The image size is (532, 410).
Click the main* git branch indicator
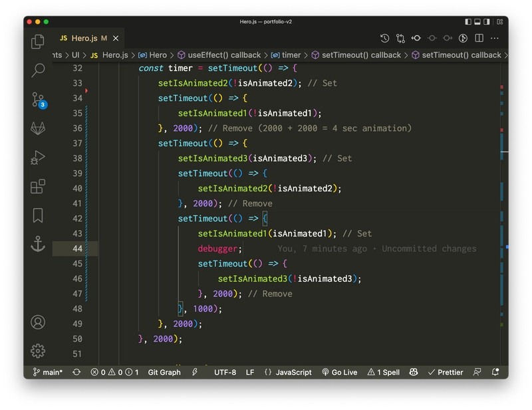(x=48, y=372)
